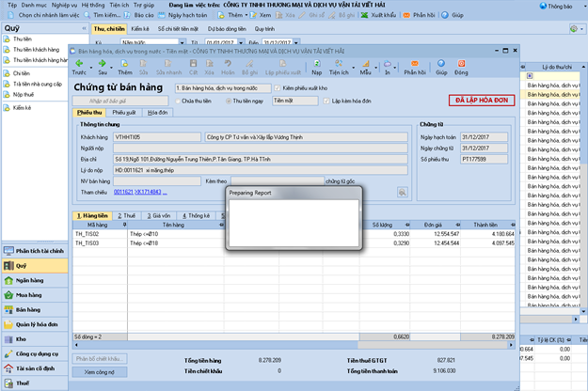Click the search icon beside Tham chiếu
This screenshot has height=391, width=588.
click(403, 192)
